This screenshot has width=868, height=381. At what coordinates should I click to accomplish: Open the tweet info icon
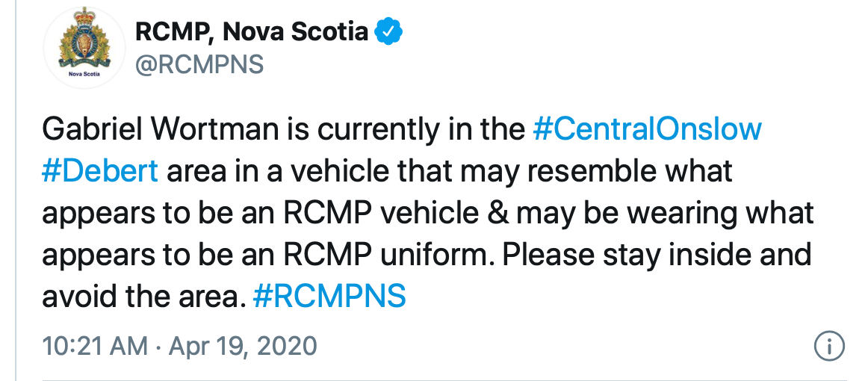tap(830, 346)
